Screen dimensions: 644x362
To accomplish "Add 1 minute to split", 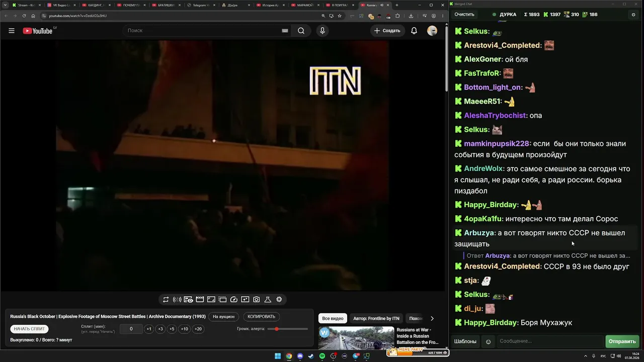I will (x=149, y=329).
